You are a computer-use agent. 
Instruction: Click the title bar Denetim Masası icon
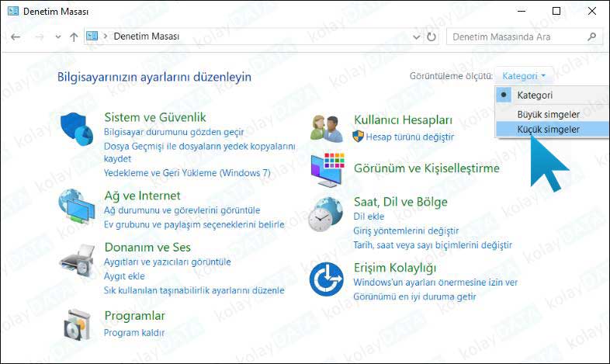pos(13,11)
